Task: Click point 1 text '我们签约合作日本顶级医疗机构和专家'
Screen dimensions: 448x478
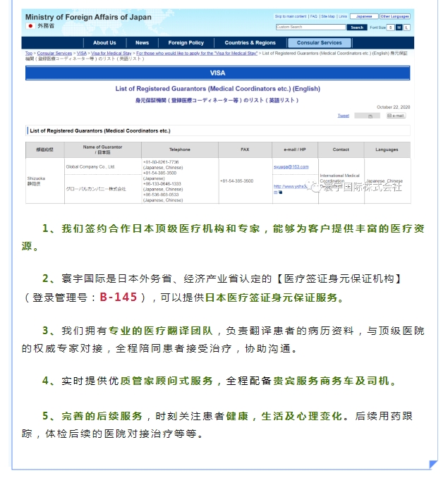Action: tap(161, 228)
